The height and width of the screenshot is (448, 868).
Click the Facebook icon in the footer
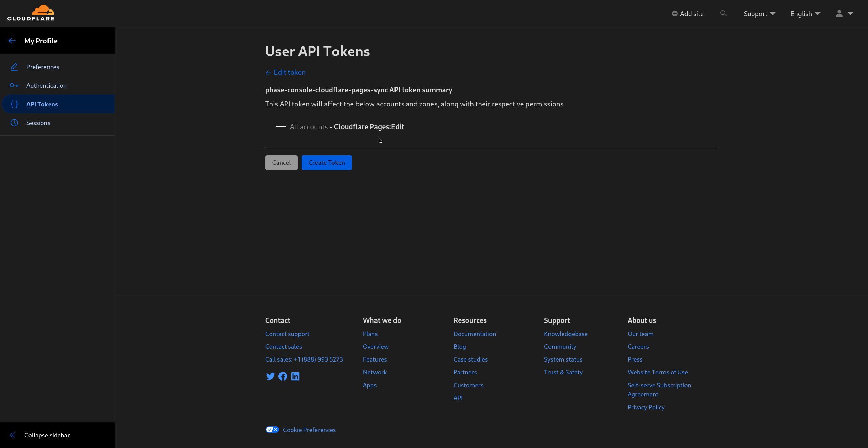click(283, 376)
